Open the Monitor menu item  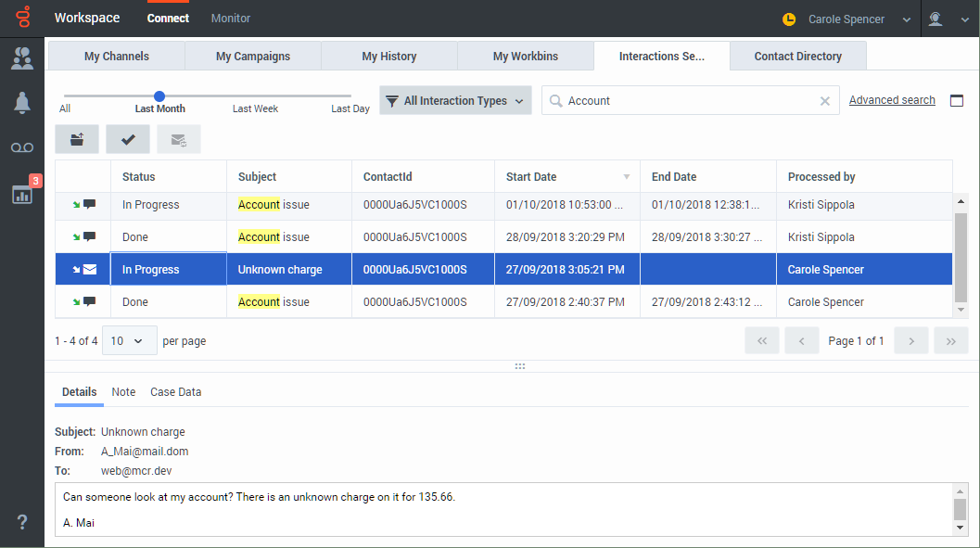230,19
